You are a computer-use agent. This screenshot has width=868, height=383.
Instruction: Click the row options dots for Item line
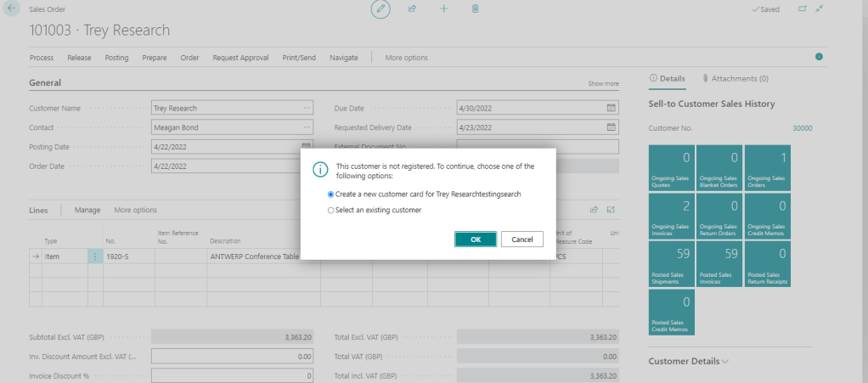[95, 256]
